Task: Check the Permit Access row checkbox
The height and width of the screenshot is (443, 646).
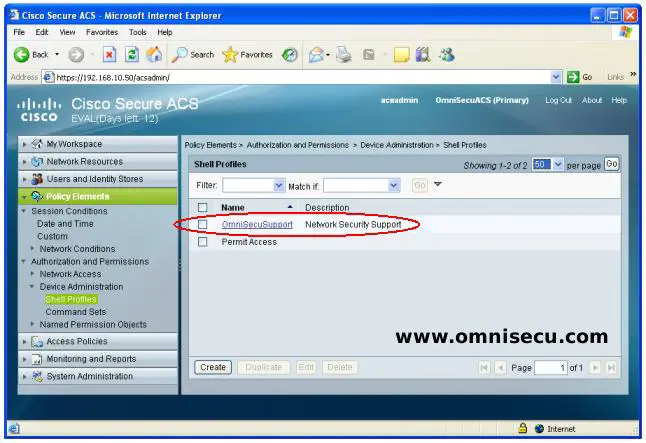Action: click(202, 242)
